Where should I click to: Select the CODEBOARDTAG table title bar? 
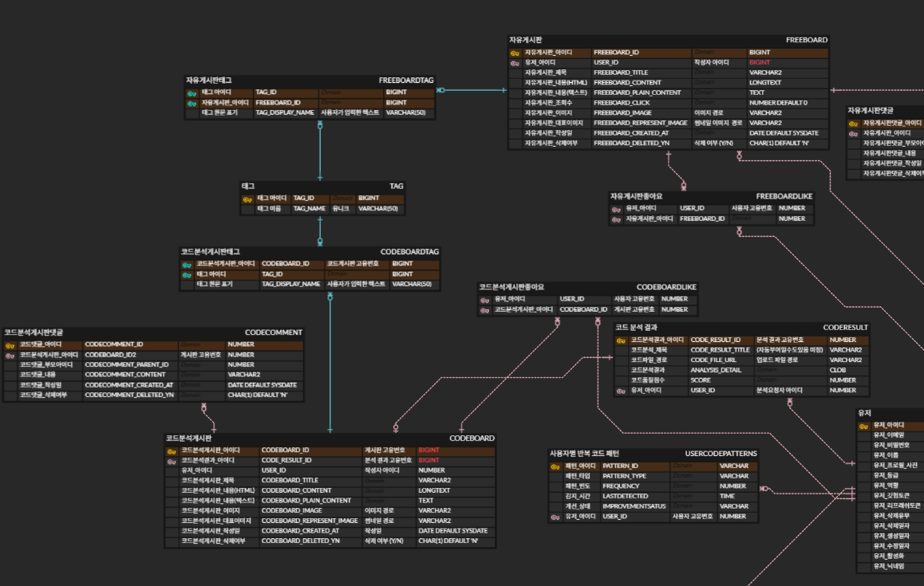click(x=310, y=251)
